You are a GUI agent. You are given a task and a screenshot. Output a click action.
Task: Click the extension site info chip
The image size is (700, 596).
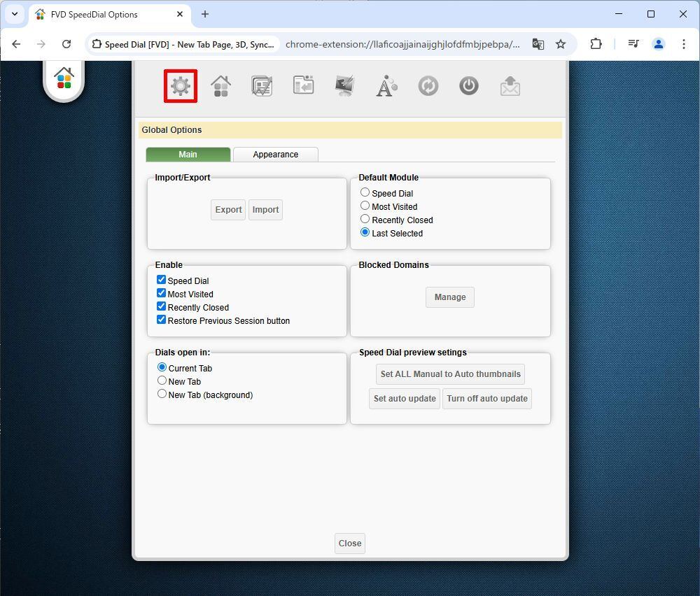click(183, 44)
